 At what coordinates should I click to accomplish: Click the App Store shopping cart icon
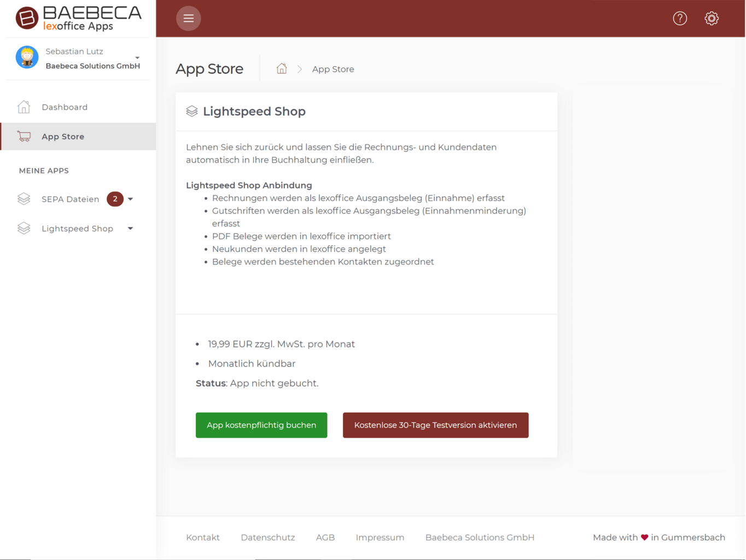click(x=24, y=137)
